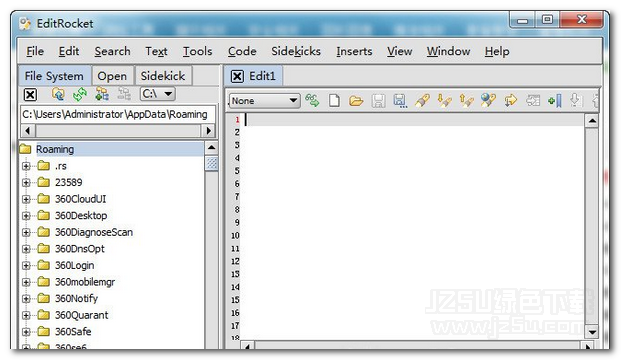Open the Search menu
The image size is (621, 360).
tap(112, 51)
